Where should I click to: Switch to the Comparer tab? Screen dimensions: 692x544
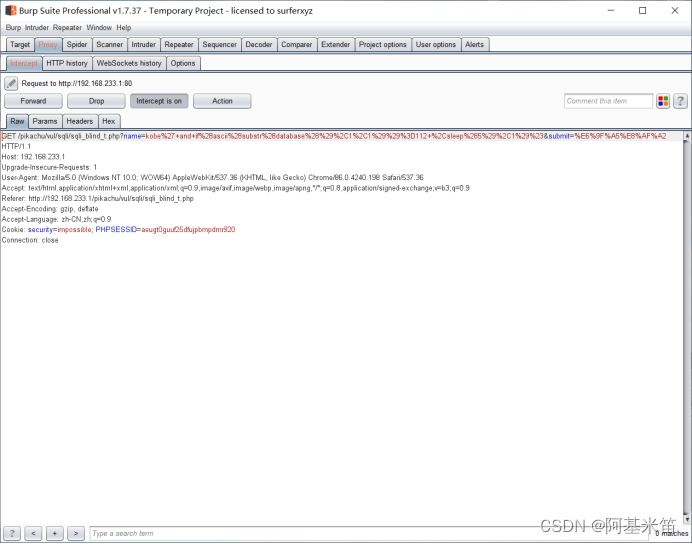297,45
